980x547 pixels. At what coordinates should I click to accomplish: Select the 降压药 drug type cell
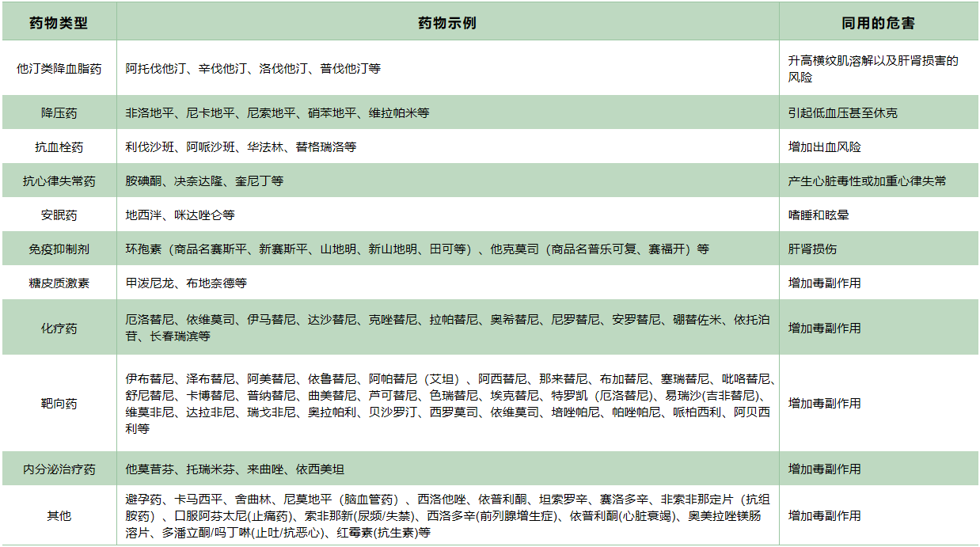pyautogui.click(x=59, y=113)
